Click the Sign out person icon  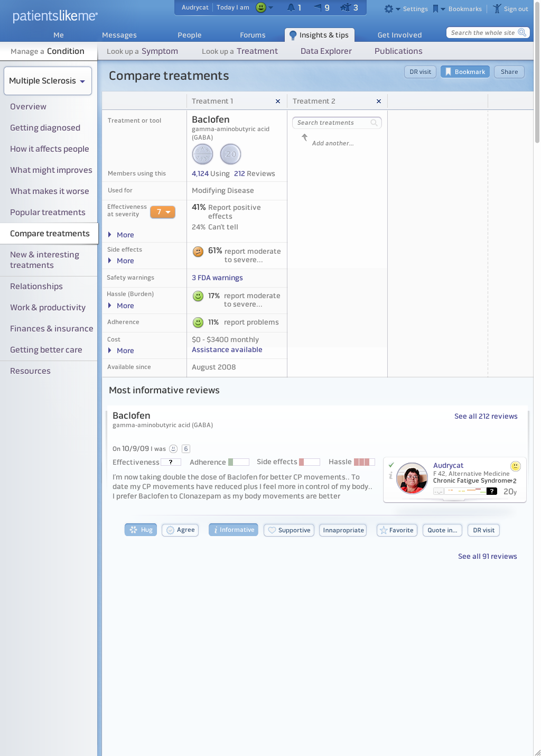[x=497, y=8]
